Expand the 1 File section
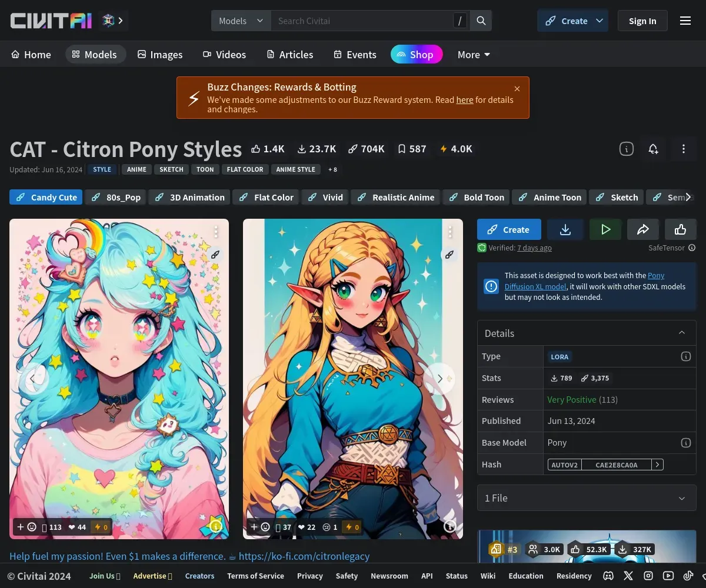This screenshot has width=706, height=588. 587,498
